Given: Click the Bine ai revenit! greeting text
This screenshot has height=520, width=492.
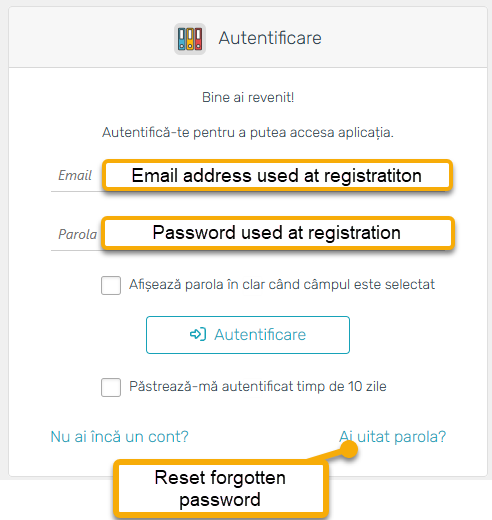Looking at the screenshot, I should [248, 97].
